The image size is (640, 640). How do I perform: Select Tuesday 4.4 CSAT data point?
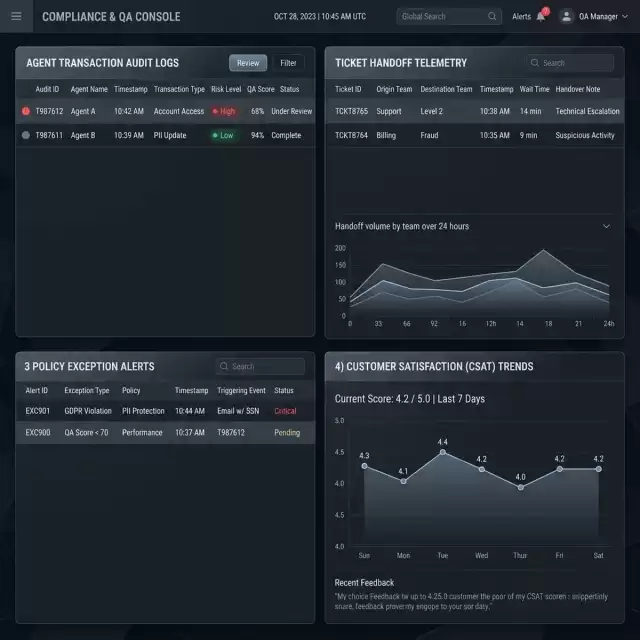[443, 452]
